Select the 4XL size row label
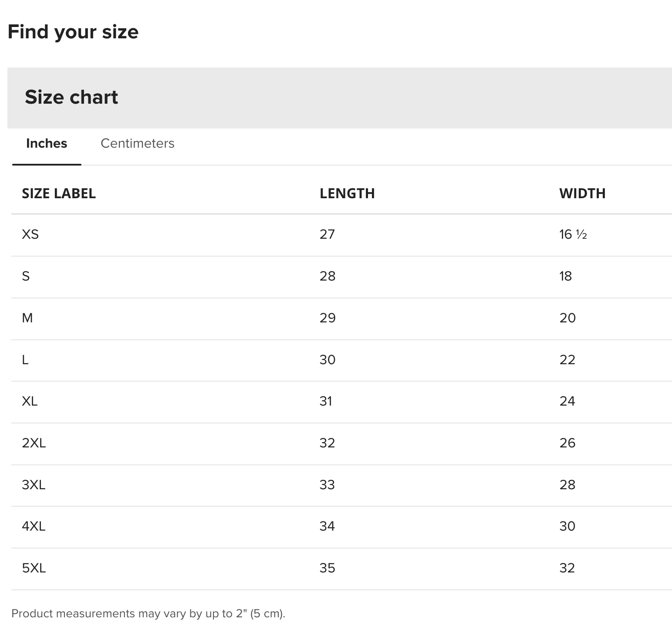This screenshot has width=672, height=633. [34, 526]
